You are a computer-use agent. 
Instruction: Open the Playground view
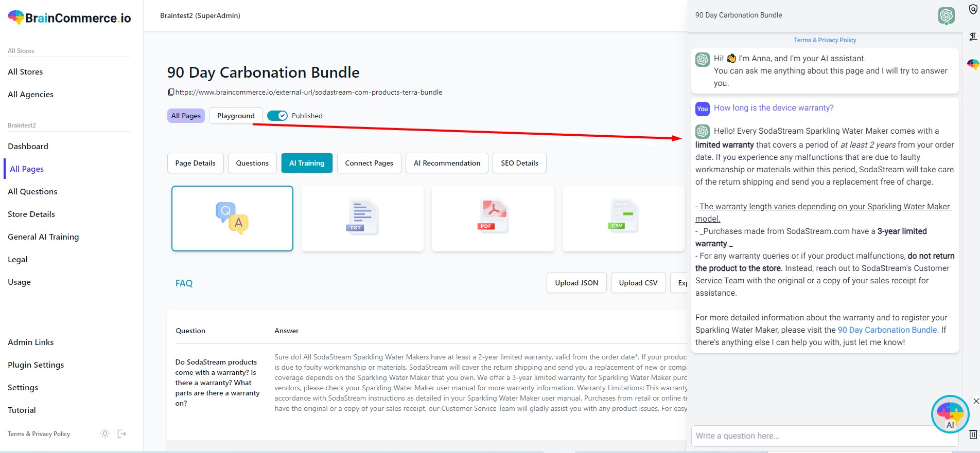coord(236,115)
